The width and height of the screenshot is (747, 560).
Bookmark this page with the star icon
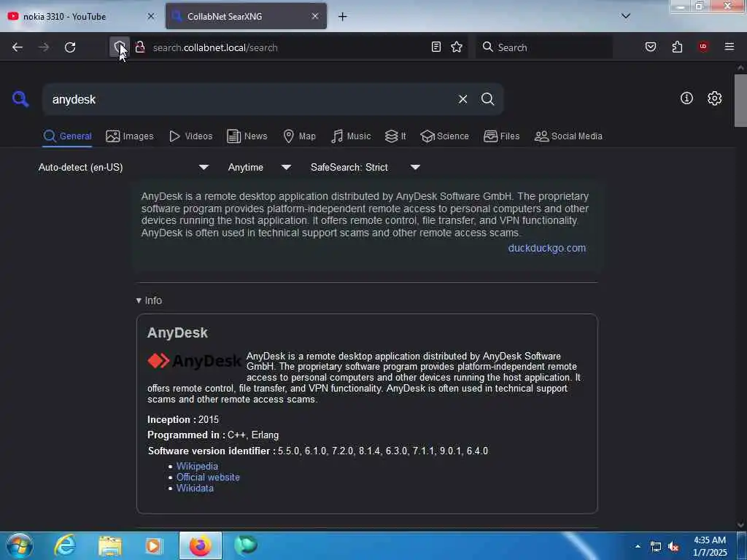[457, 47]
